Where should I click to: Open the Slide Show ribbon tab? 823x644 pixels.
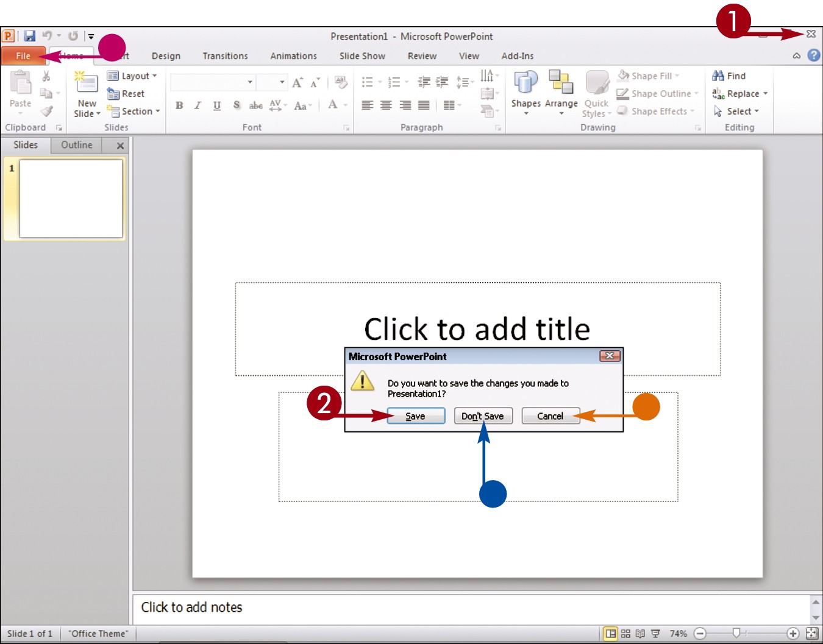(362, 56)
